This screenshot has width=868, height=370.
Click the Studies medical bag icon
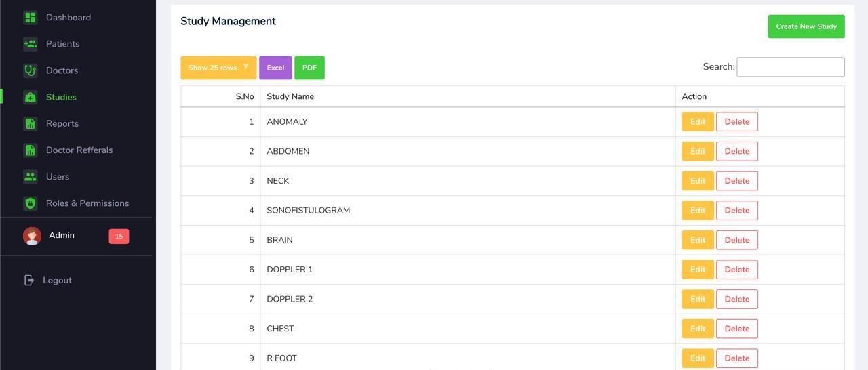pos(30,97)
